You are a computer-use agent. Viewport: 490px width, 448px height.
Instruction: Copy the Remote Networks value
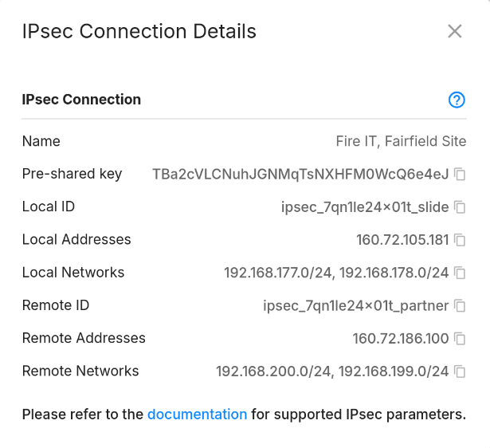pos(460,371)
